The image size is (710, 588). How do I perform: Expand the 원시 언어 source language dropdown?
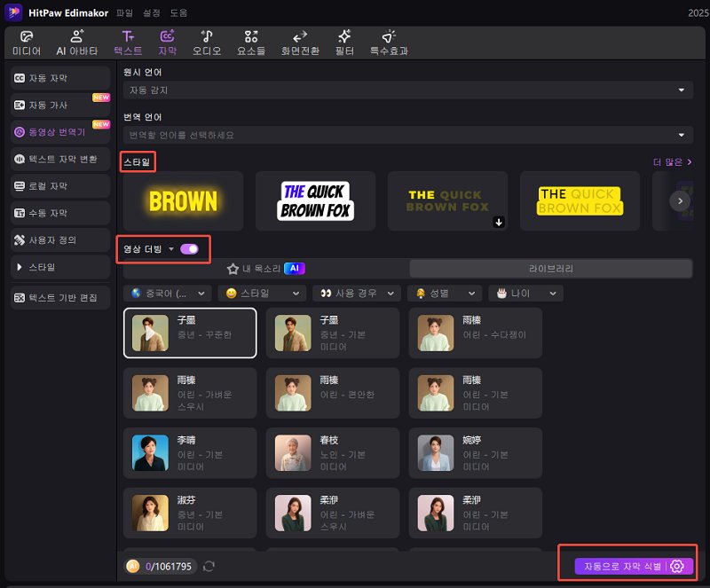[x=408, y=90]
